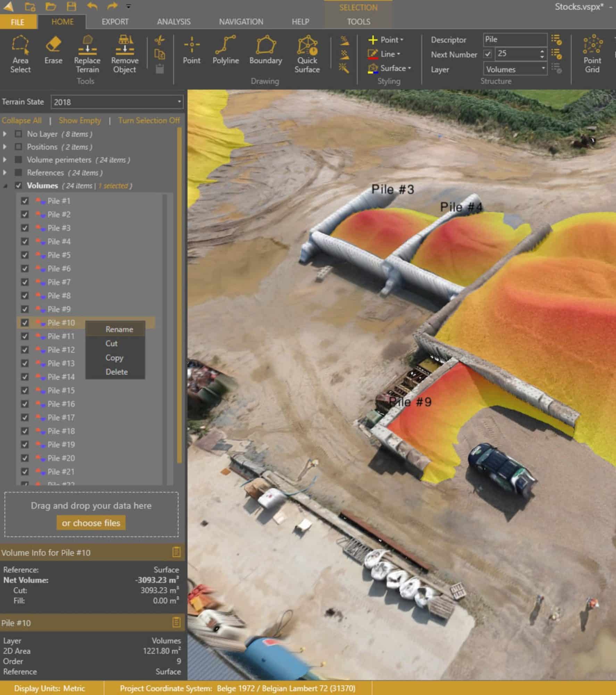Uncheck the Pile #5 visibility checkbox
Screen dimensions: 616x695
[x=25, y=255]
